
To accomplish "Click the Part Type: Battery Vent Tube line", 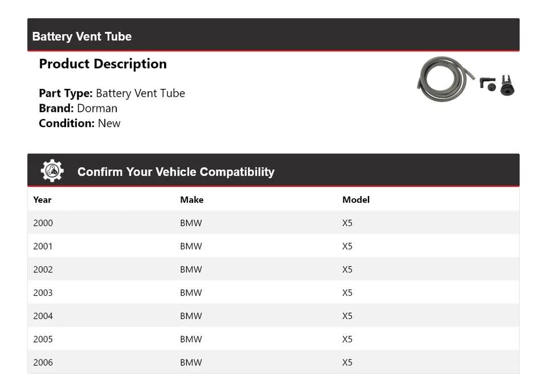I will click(112, 93).
